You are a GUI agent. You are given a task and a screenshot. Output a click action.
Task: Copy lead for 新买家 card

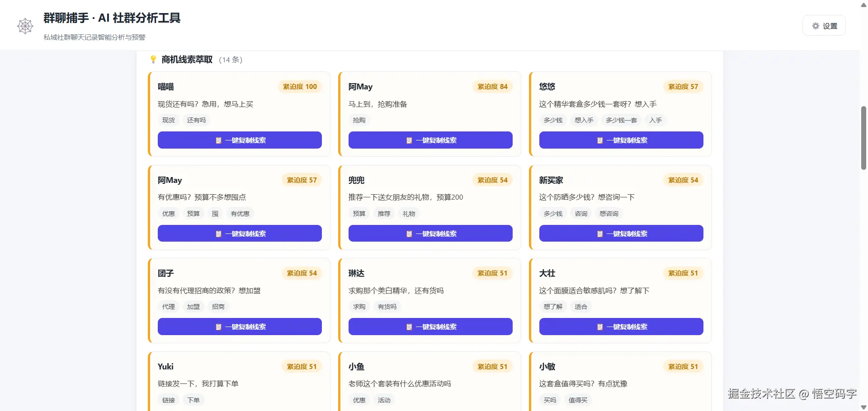click(x=621, y=234)
